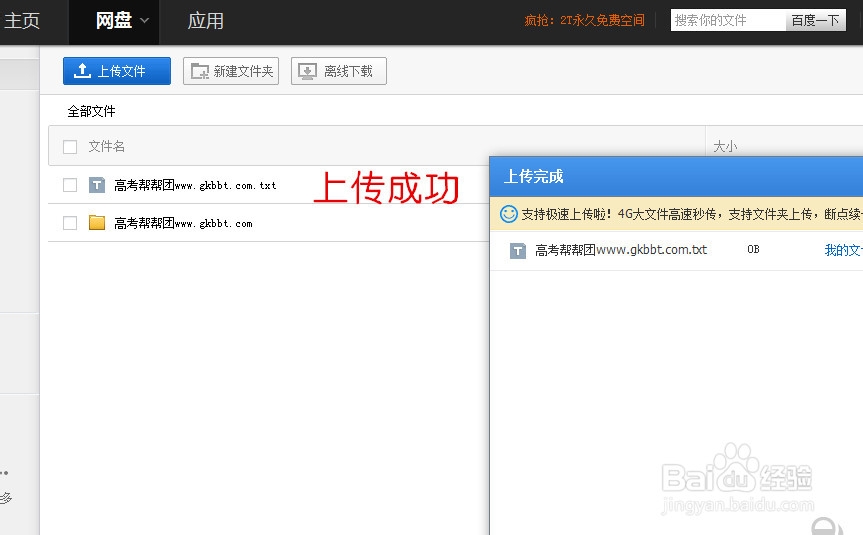Click the upload arrow icon in 上传文件

click(84, 71)
